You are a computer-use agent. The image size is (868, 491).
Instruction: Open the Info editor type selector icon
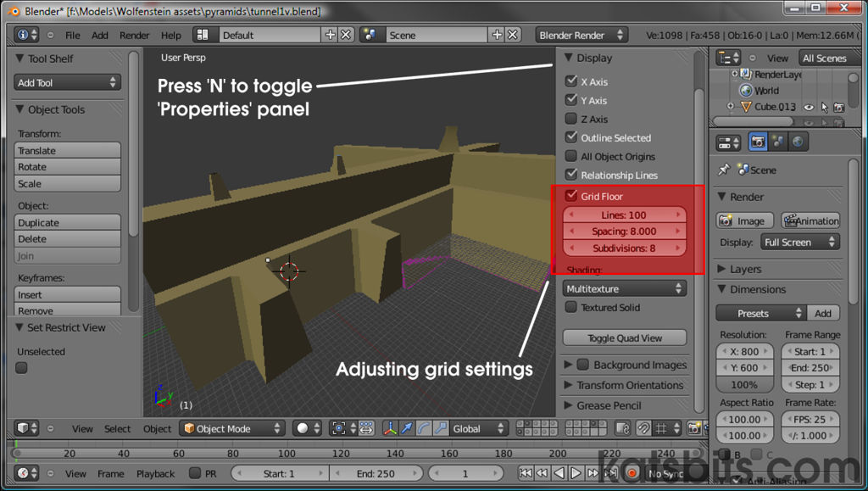tap(26, 35)
